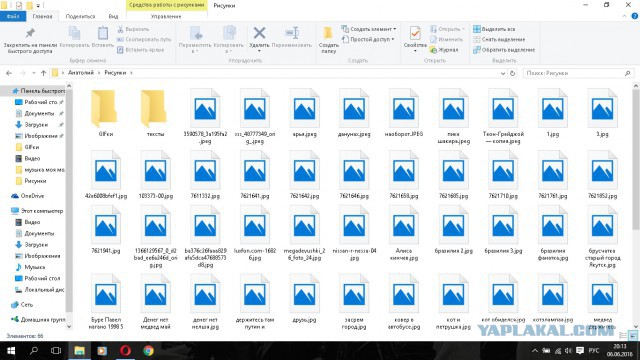Image resolution: width=640 pixels, height=360 pixels.
Task: Click the Вставить clipboard icon
Action: coord(102,33)
